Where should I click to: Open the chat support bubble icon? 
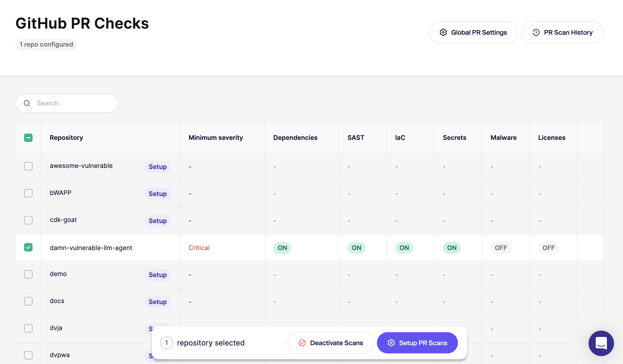601,343
